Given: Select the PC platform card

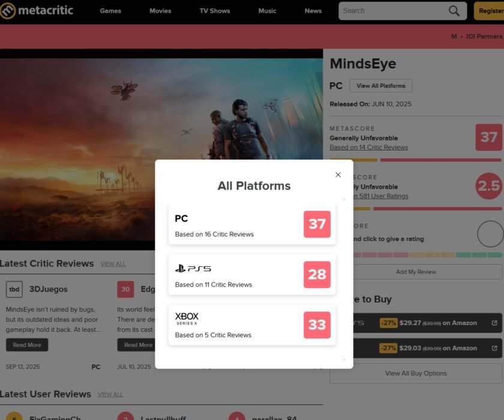Looking at the screenshot, I should click(x=234, y=224).
